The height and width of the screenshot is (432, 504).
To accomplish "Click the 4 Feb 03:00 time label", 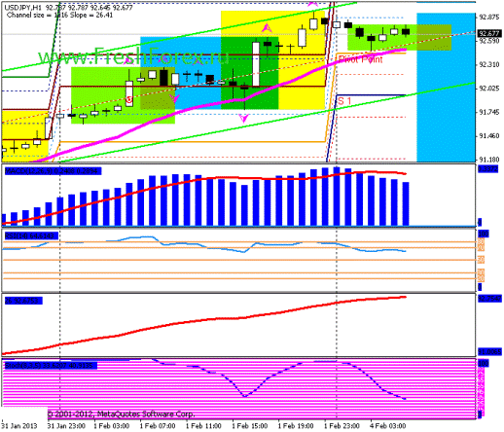I will click(388, 426).
